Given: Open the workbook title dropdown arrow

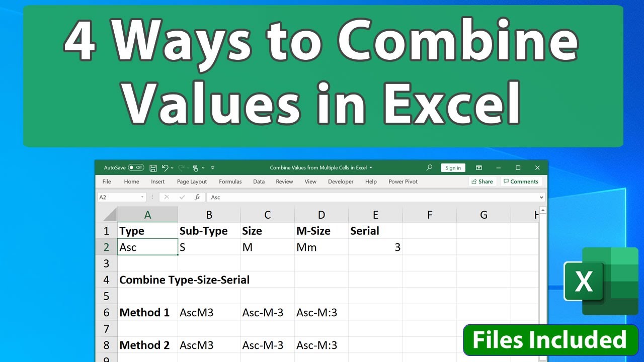Looking at the screenshot, I should (x=371, y=168).
